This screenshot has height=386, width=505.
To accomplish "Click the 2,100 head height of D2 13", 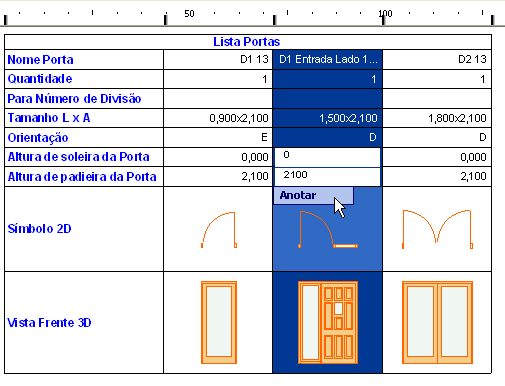I will 437,176.
